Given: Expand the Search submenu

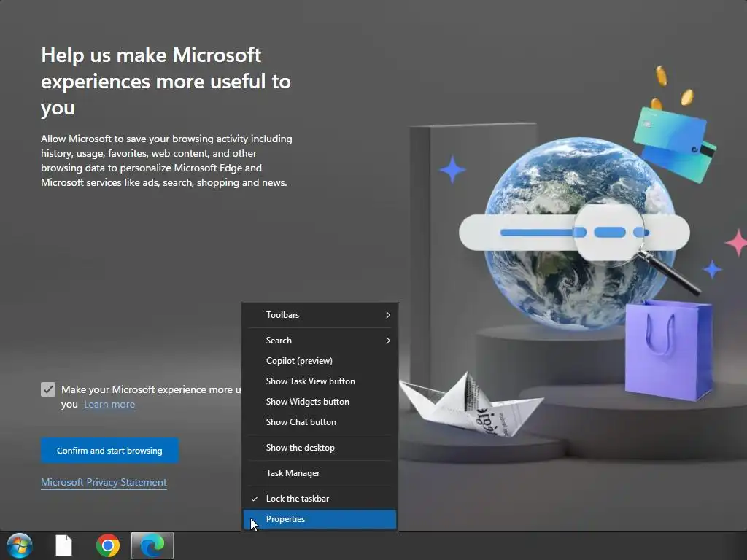Looking at the screenshot, I should 320,341.
